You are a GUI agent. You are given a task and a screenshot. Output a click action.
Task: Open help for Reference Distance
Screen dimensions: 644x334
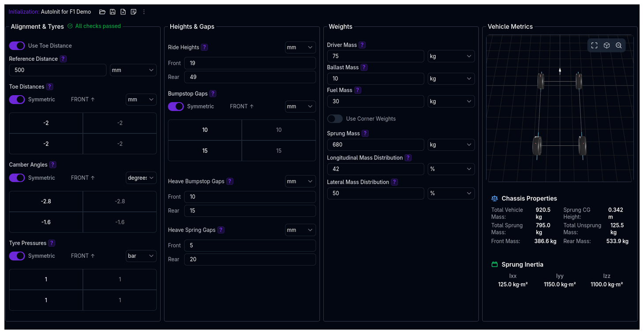(x=63, y=59)
